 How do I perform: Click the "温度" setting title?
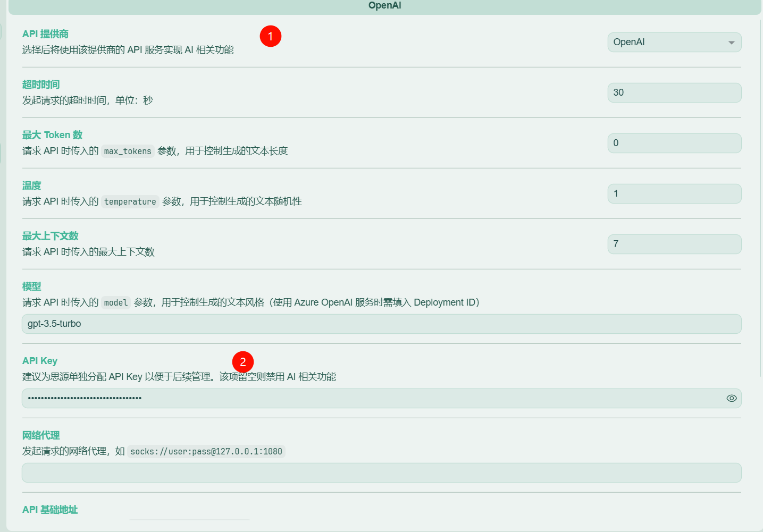coord(31,185)
